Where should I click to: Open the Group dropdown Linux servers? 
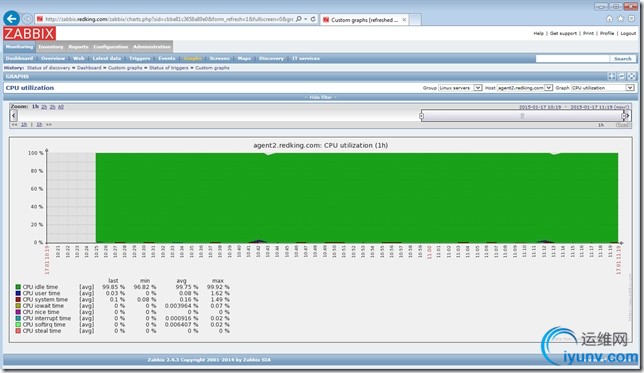[x=460, y=88]
